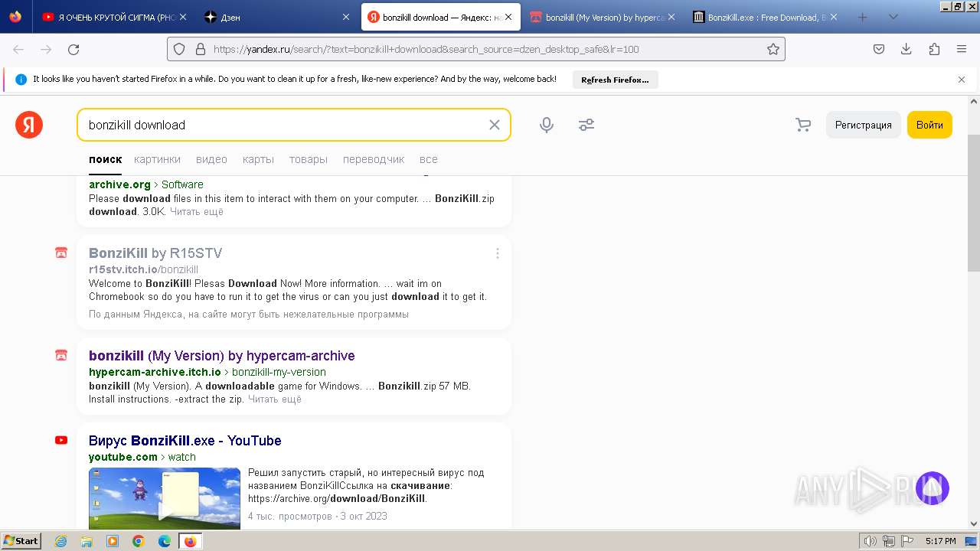Open the extensions puzzle icon
The height and width of the screenshot is (551, 980).
click(x=934, y=49)
